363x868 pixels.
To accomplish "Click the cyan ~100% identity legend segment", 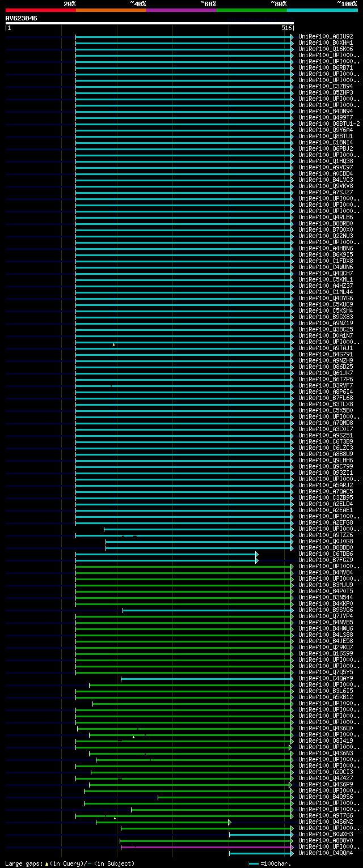I will pyautogui.click(x=322, y=10).
